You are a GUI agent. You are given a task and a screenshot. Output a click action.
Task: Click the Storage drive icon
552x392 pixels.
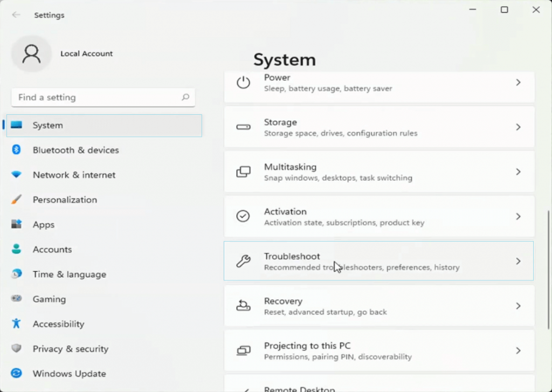point(243,127)
